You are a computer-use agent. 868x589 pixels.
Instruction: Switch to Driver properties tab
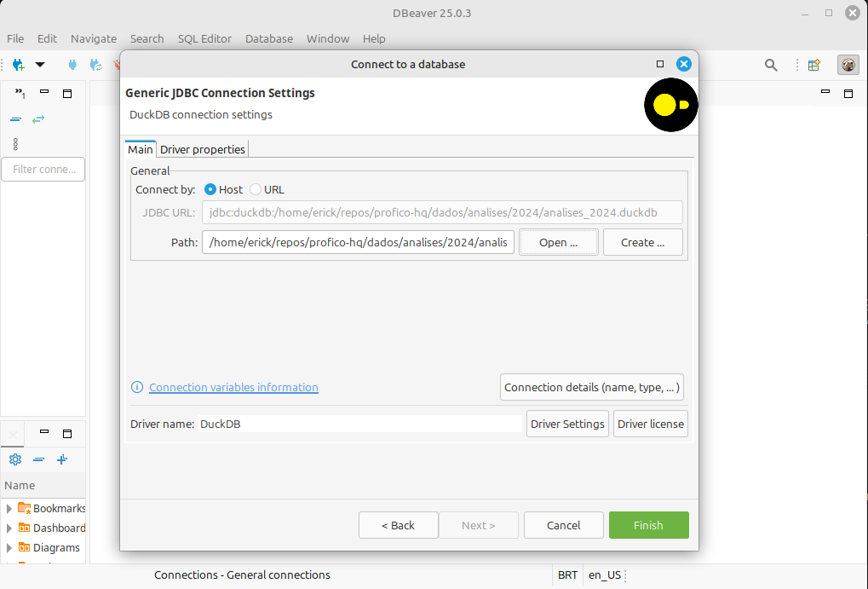(203, 149)
